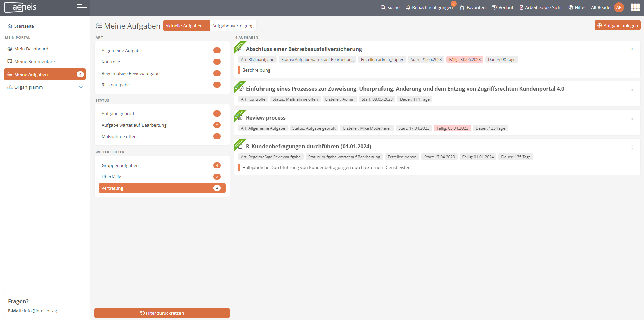
Task: Filter by Allgemeine Aufgabe
Action: [x=162, y=50]
